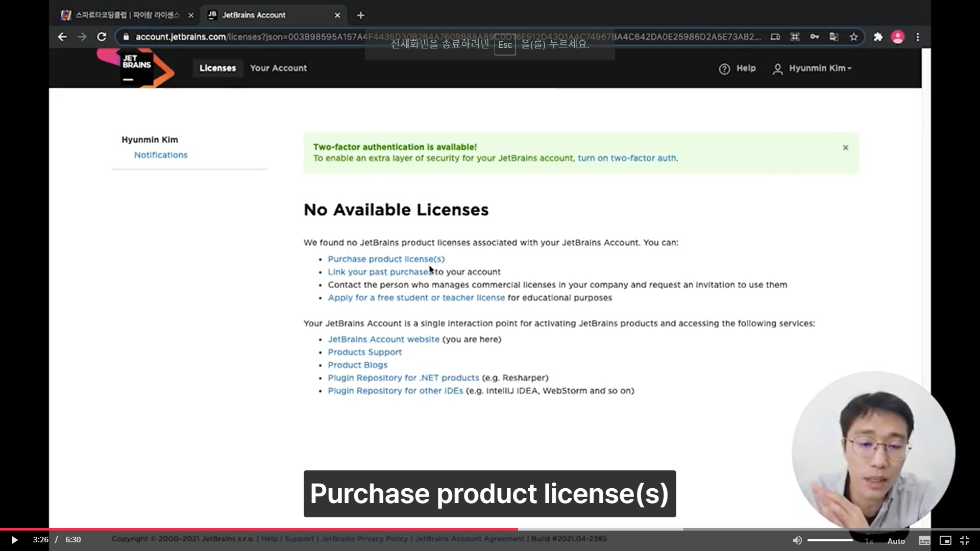Open the Auto video quality selector
Screen dimensions: 980x551
(x=896, y=541)
